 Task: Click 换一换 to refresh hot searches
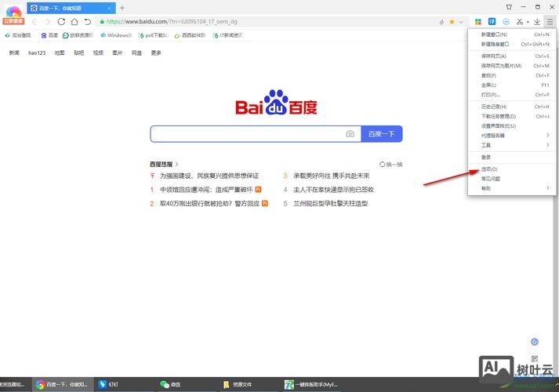click(x=391, y=165)
